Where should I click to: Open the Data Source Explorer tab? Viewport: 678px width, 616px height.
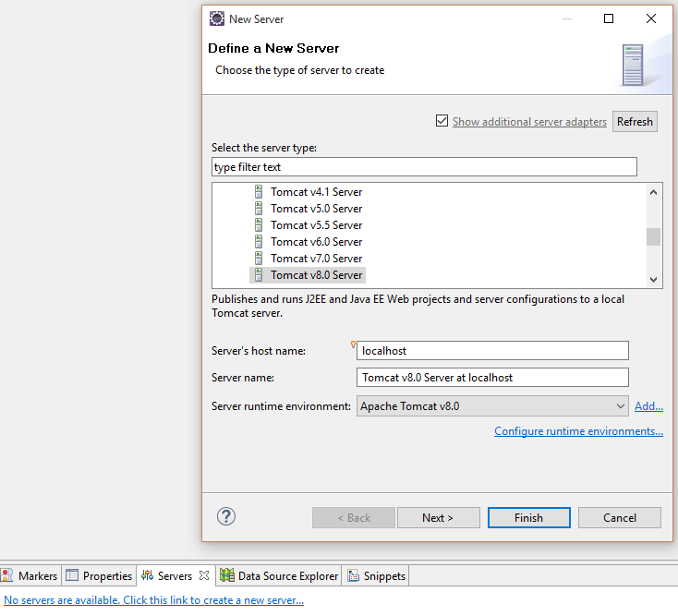(279, 575)
